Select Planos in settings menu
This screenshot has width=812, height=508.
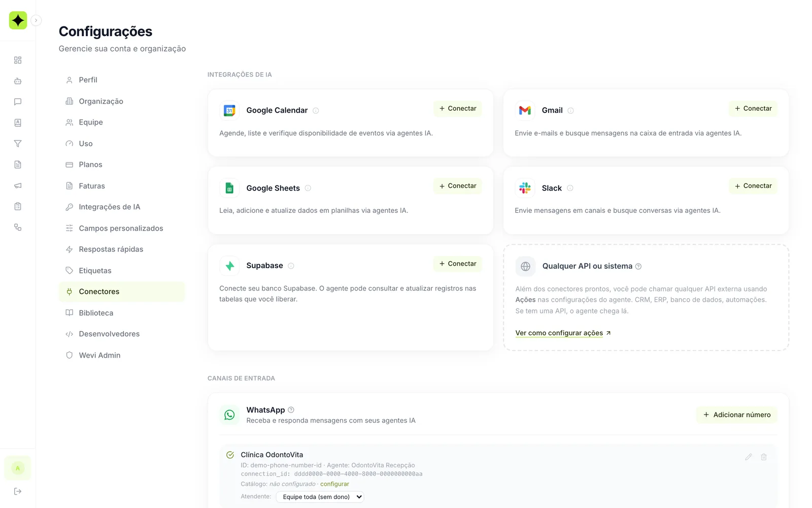[x=122, y=165]
